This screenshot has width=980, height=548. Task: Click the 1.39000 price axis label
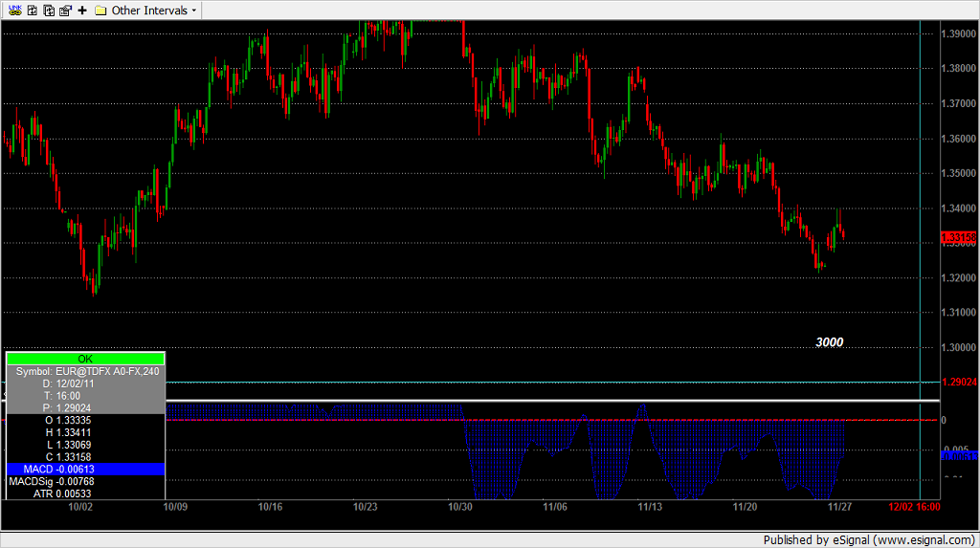959,33
